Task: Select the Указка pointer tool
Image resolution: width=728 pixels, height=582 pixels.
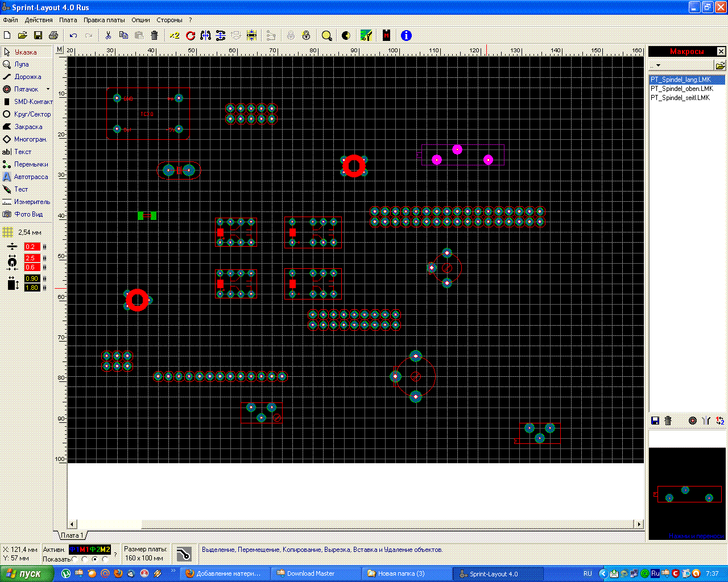Action: click(27, 52)
